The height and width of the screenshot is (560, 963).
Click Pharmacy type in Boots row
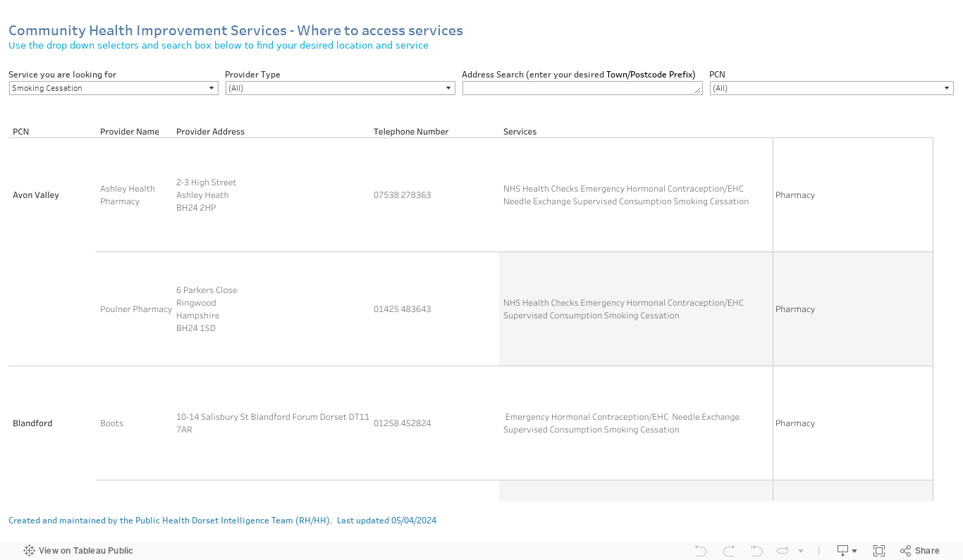point(795,423)
